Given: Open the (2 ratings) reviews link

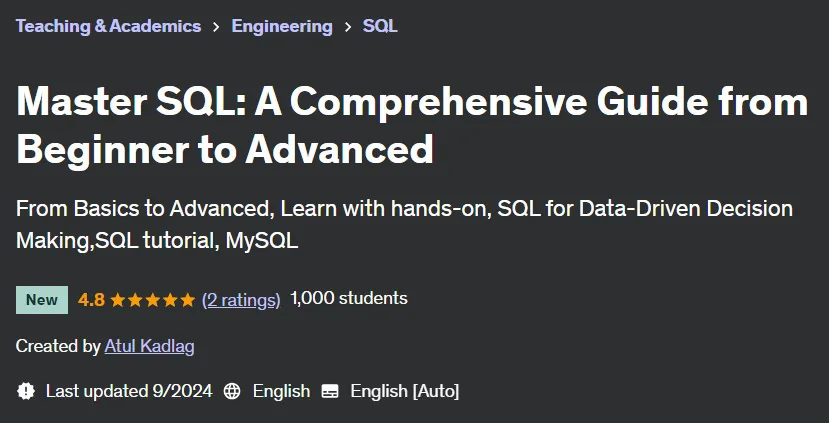Looking at the screenshot, I should click(241, 300).
